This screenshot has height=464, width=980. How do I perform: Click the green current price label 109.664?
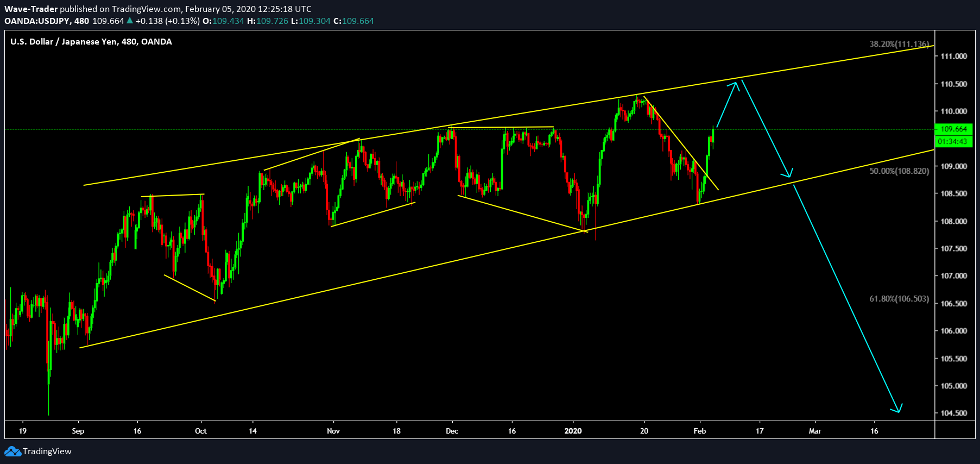click(x=953, y=129)
